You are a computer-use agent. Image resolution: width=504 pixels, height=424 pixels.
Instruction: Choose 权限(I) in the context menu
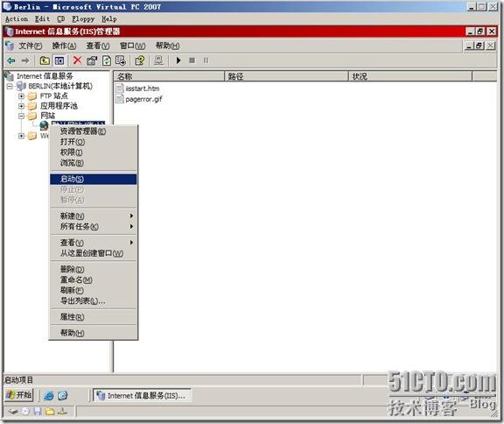pos(94,152)
